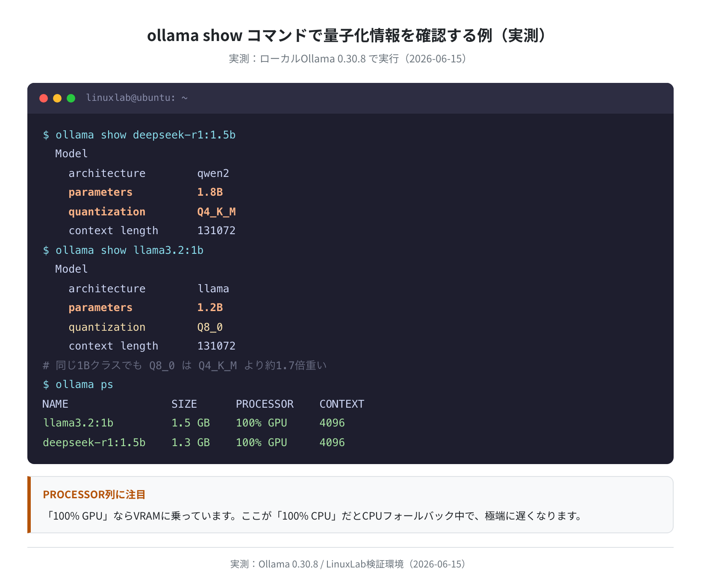
Task: Select the quantization value Q8_0
Action: pos(210,327)
